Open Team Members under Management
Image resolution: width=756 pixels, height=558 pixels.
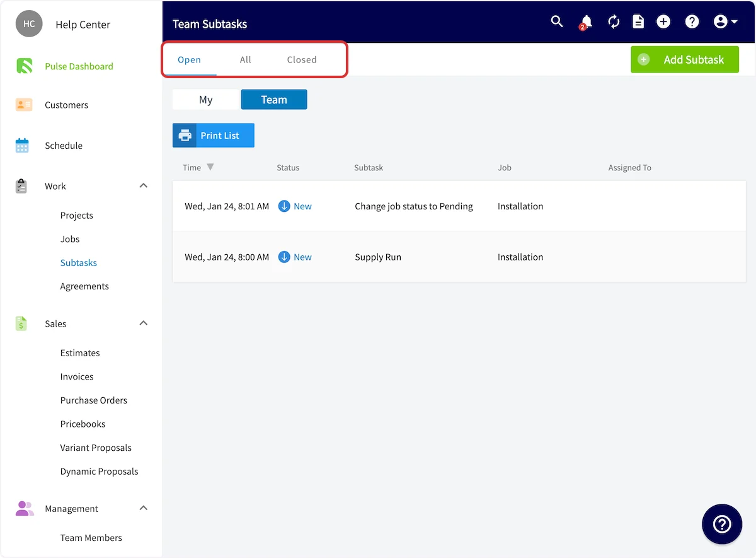[91, 538]
